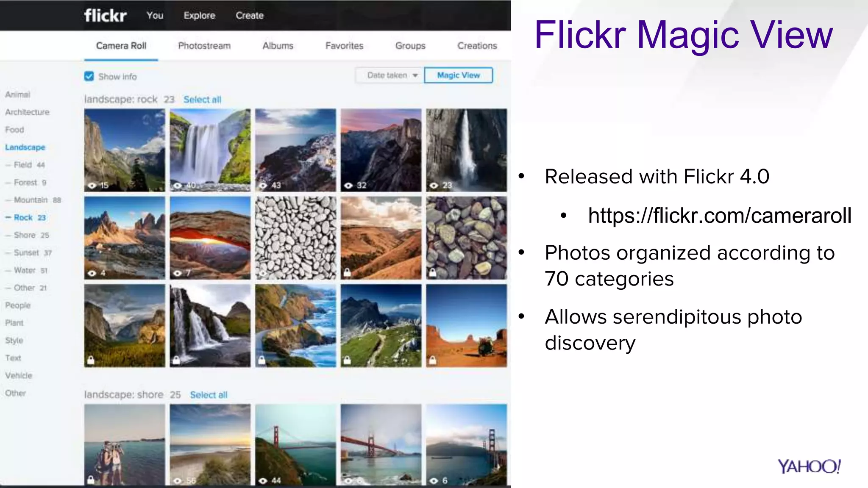This screenshot has height=488, width=868.
Task: Open the You menu
Action: (155, 16)
